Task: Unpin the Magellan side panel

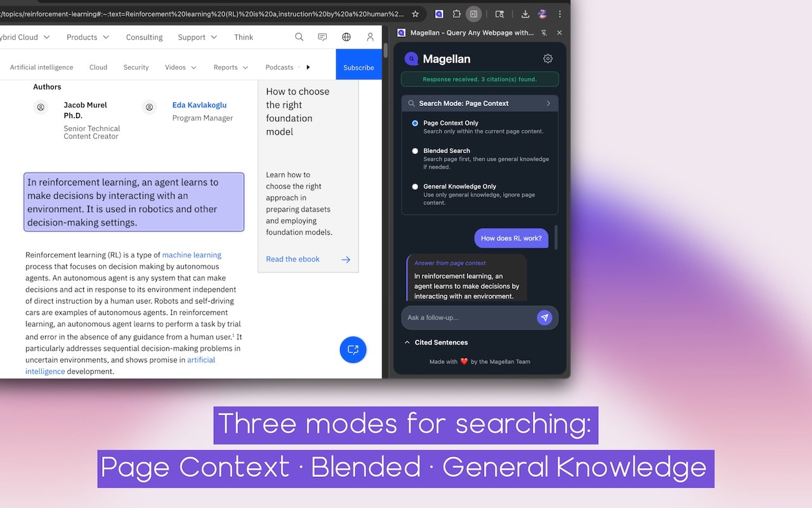Action: 544,32
